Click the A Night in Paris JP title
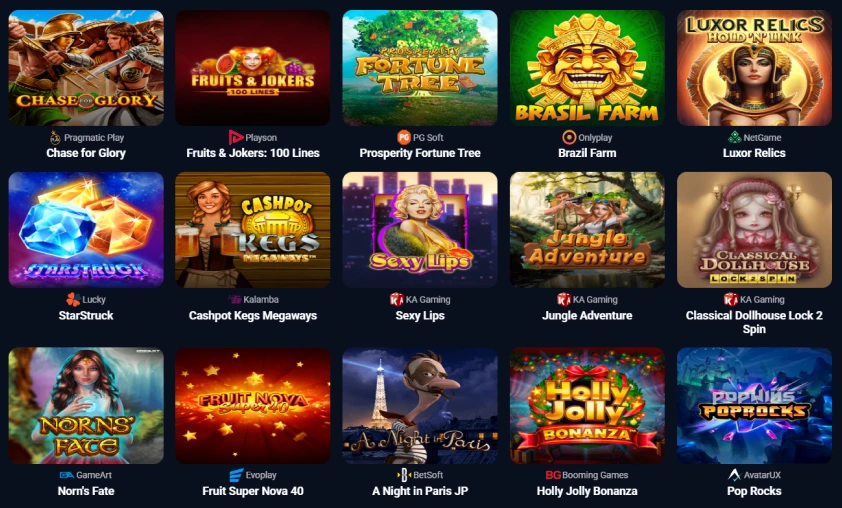 pos(420,491)
